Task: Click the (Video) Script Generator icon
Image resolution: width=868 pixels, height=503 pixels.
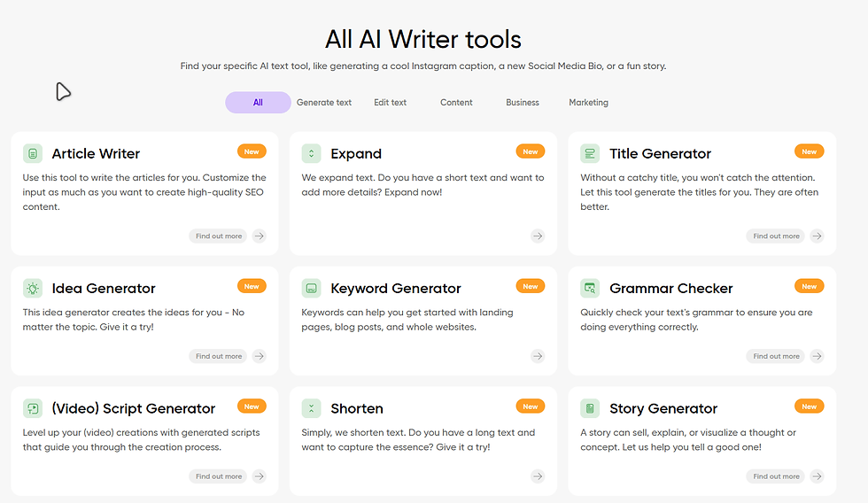Action: pyautogui.click(x=33, y=408)
